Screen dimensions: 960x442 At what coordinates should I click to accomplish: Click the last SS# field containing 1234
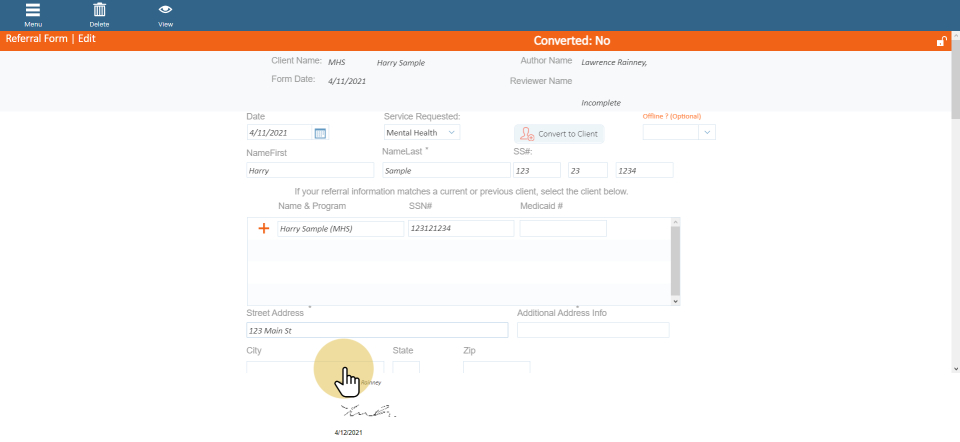pyautogui.click(x=644, y=171)
